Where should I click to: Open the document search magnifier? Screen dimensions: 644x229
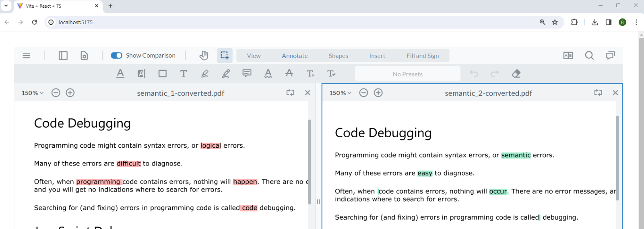589,56
